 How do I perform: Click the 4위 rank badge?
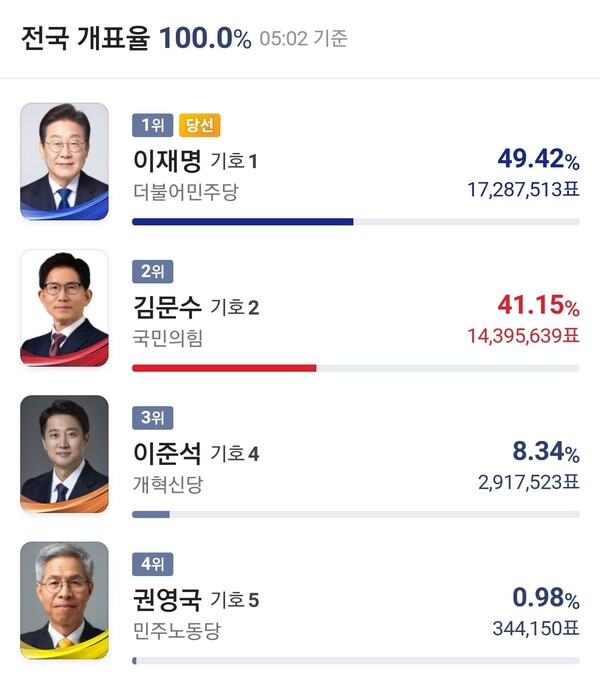(152, 564)
